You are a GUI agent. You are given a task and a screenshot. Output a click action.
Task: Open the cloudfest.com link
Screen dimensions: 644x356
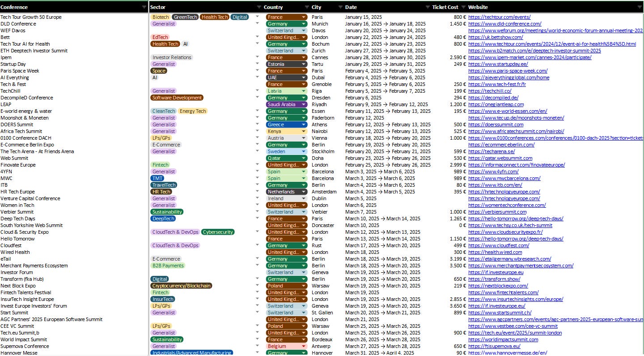pos(498,245)
